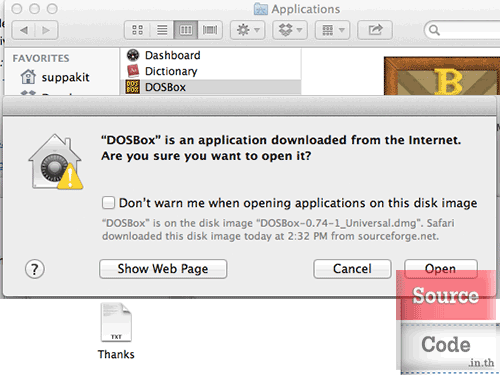Enable Don't warn me checkbox
This screenshot has height=375, width=500.
coord(108,203)
